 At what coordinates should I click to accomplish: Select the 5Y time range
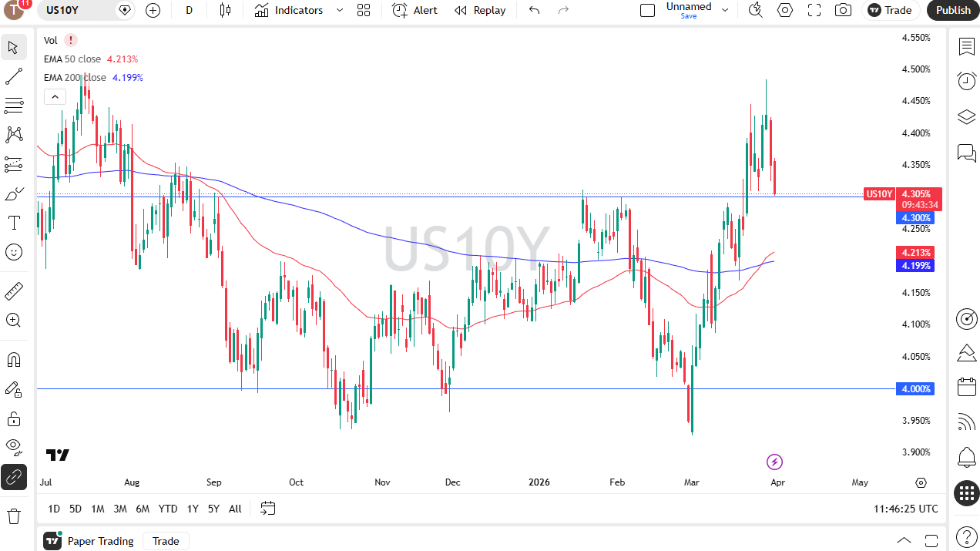[213, 509]
